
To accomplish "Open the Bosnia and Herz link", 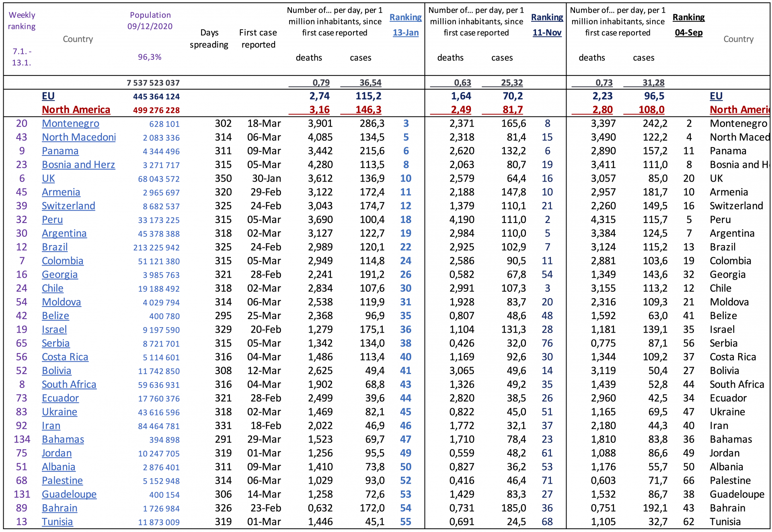I will (x=78, y=165).
